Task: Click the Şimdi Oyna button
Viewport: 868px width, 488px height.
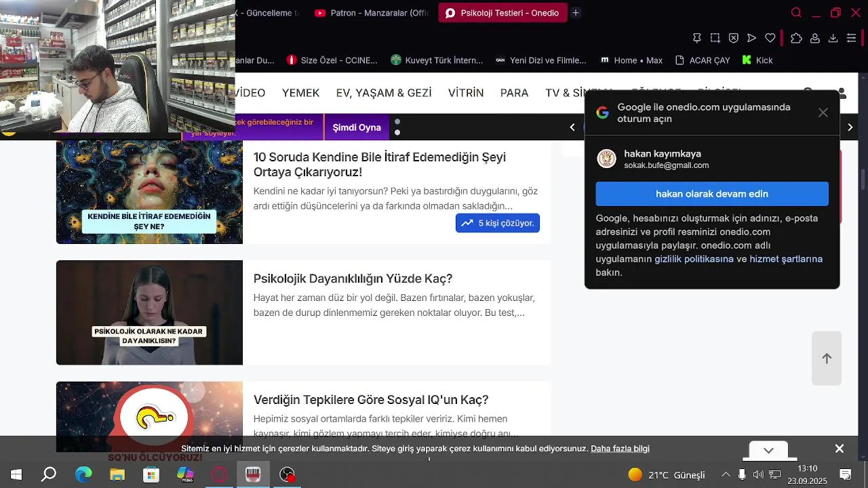Action: coord(357,127)
